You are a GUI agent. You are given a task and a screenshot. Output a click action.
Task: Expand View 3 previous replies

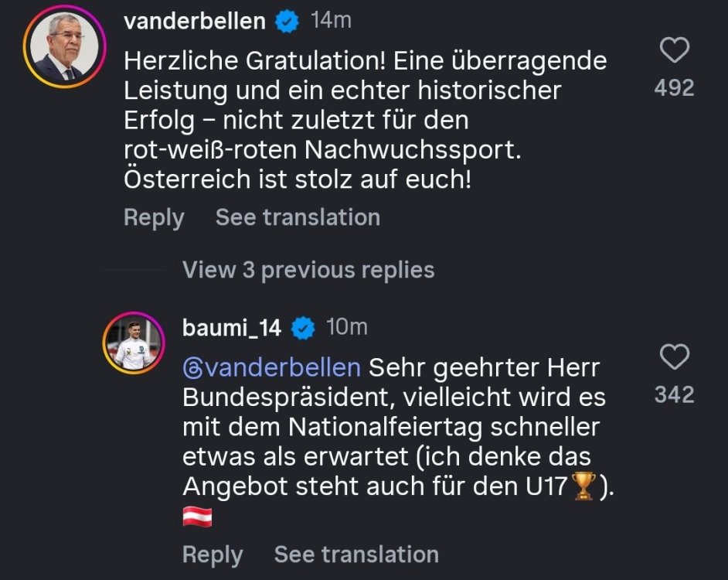click(x=308, y=270)
